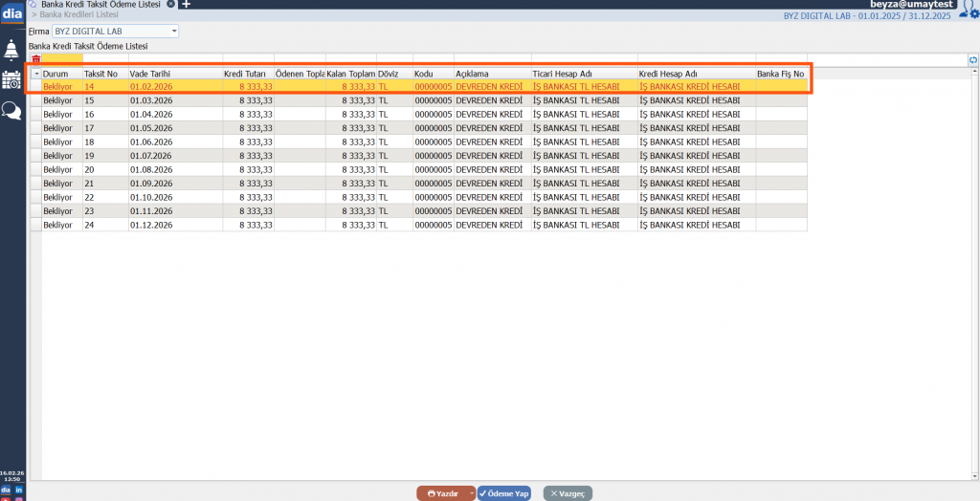Click filter field above Durum column
The image size is (980, 501).
point(61,60)
